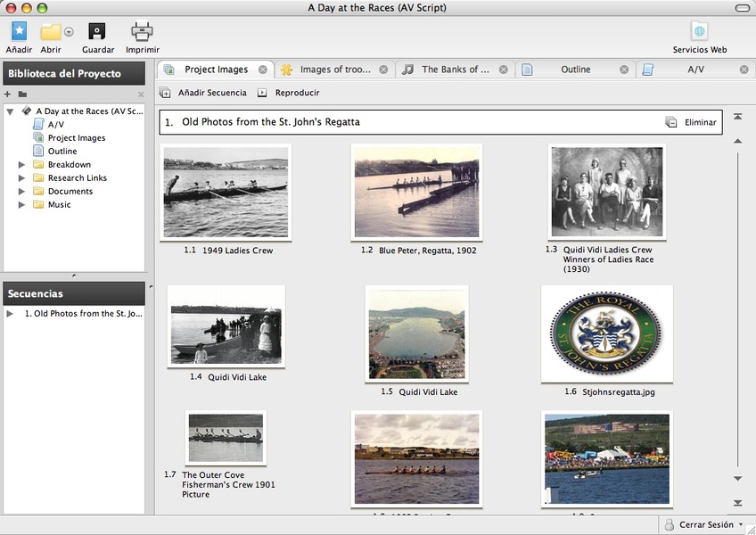Jump to top with scroll-to-top arrow
The height and width of the screenshot is (535, 756).
coord(737,117)
